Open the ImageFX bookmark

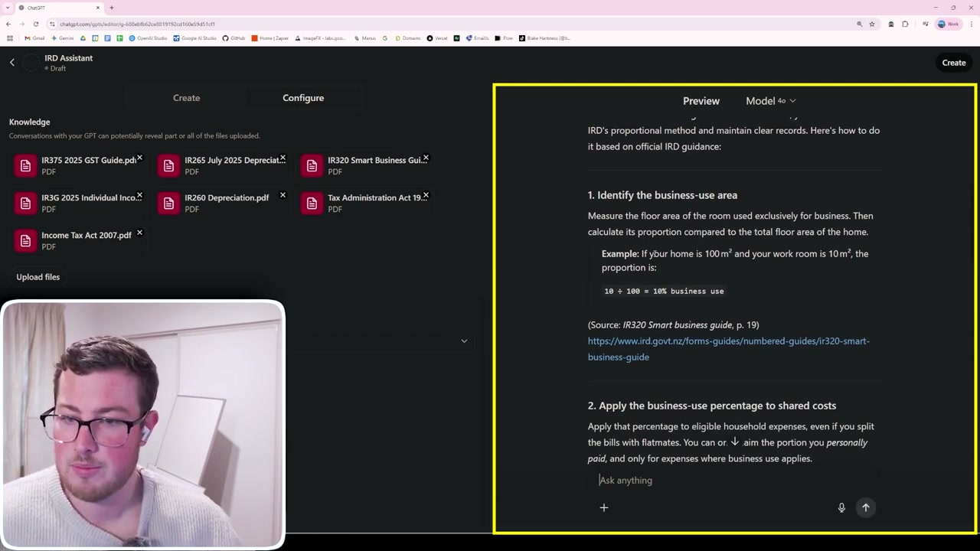(x=322, y=38)
